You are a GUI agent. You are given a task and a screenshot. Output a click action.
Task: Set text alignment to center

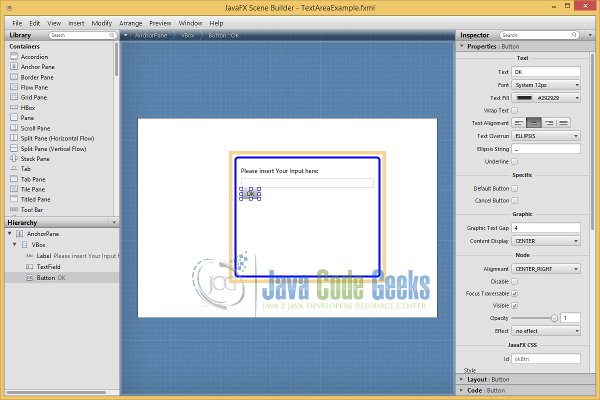click(534, 123)
